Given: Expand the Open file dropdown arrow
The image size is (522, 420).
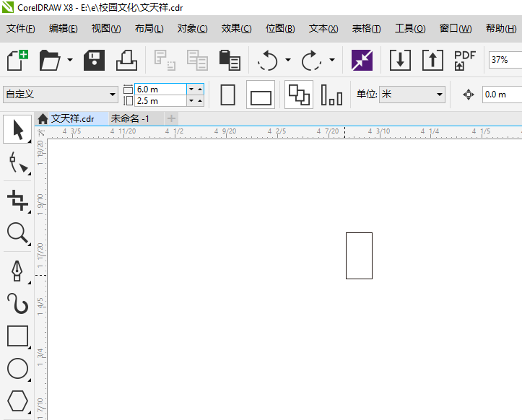Looking at the screenshot, I should 70,60.
